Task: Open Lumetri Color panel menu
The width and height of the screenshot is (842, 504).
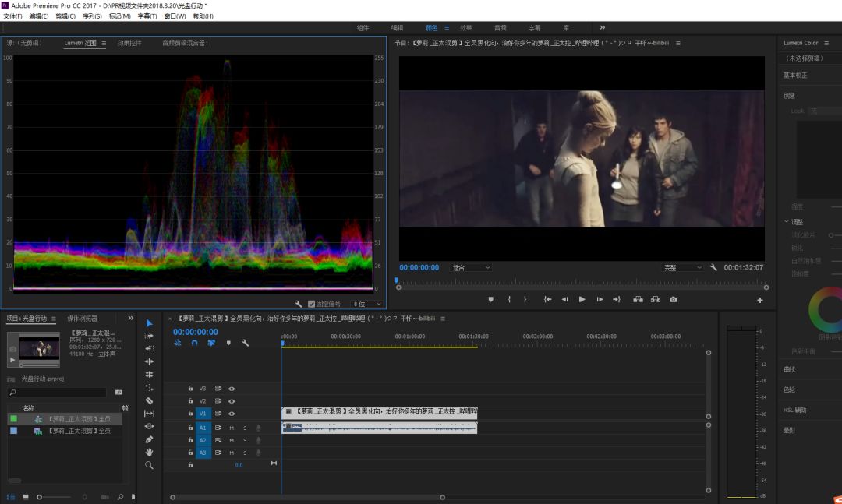Action: point(826,43)
